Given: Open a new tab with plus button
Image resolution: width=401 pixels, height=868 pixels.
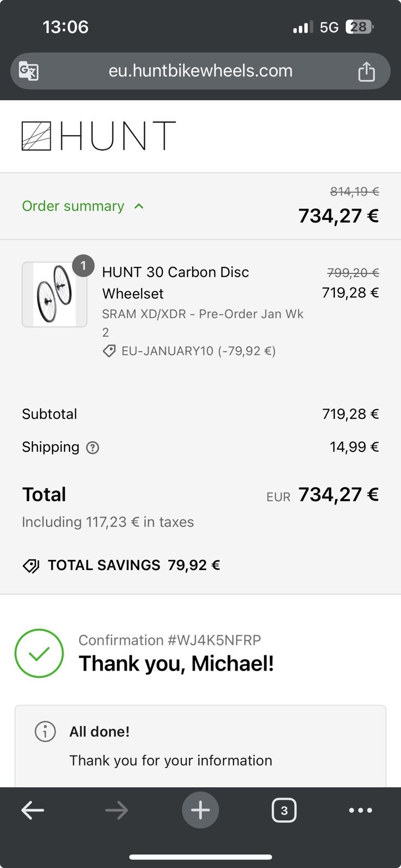Looking at the screenshot, I should tap(200, 810).
